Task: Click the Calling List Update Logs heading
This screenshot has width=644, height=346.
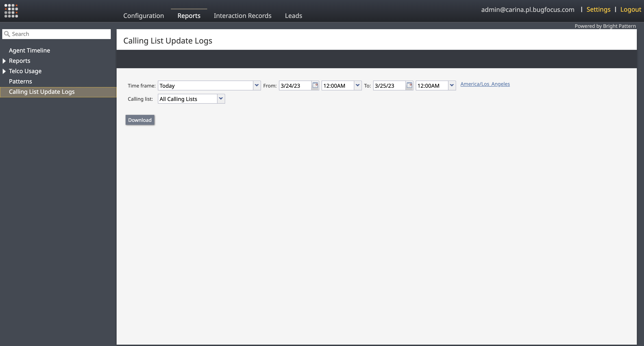Action: 168,41
